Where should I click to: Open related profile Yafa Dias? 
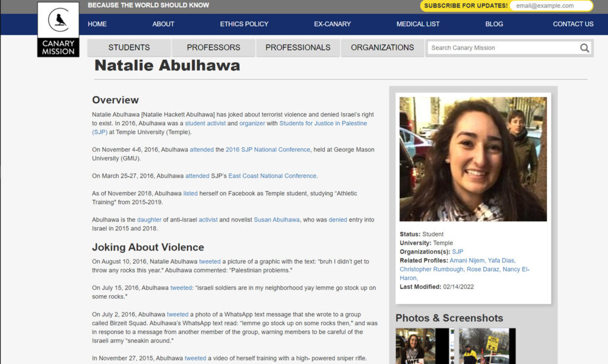click(x=501, y=261)
